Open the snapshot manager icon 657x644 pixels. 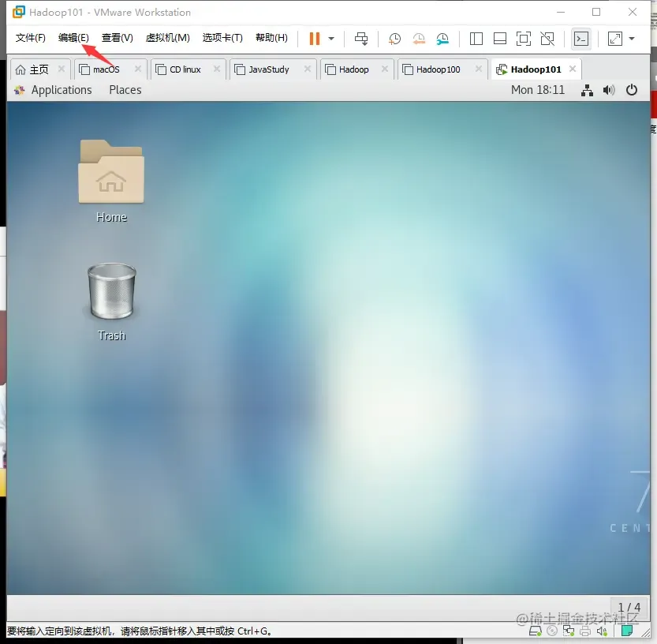[x=442, y=39]
